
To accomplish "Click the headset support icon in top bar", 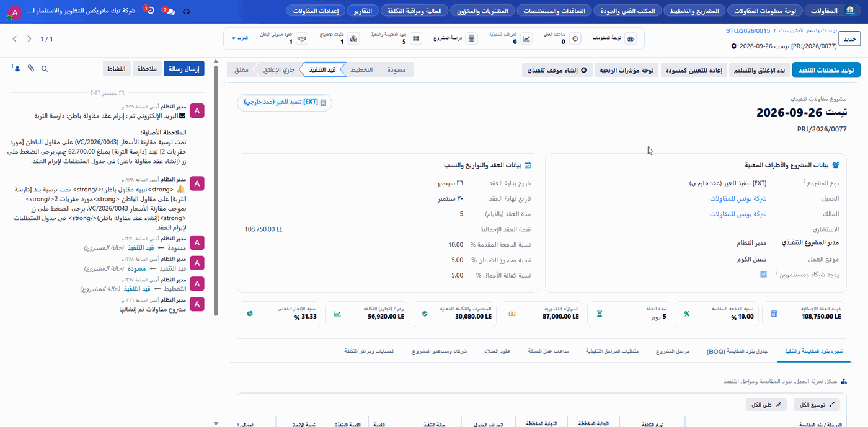I will (187, 11).
